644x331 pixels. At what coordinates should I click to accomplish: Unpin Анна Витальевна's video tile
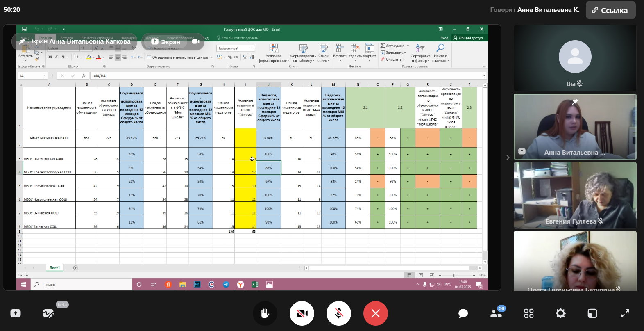575,102
